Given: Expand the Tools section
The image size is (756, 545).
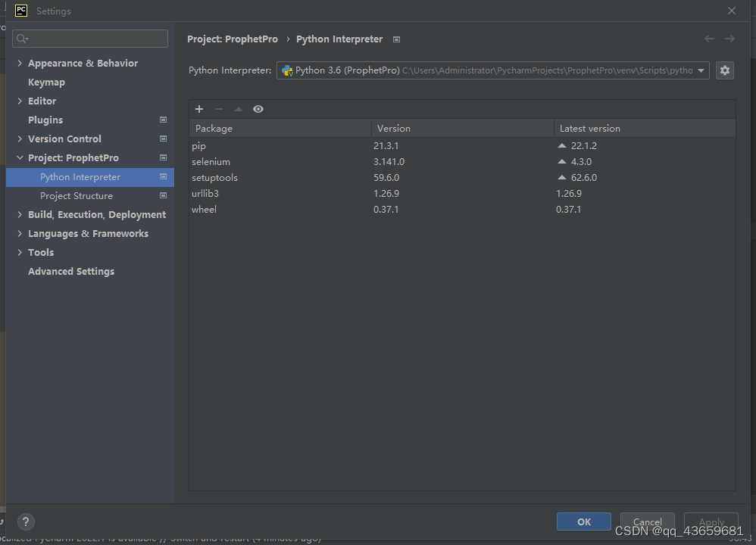Looking at the screenshot, I should 20,252.
